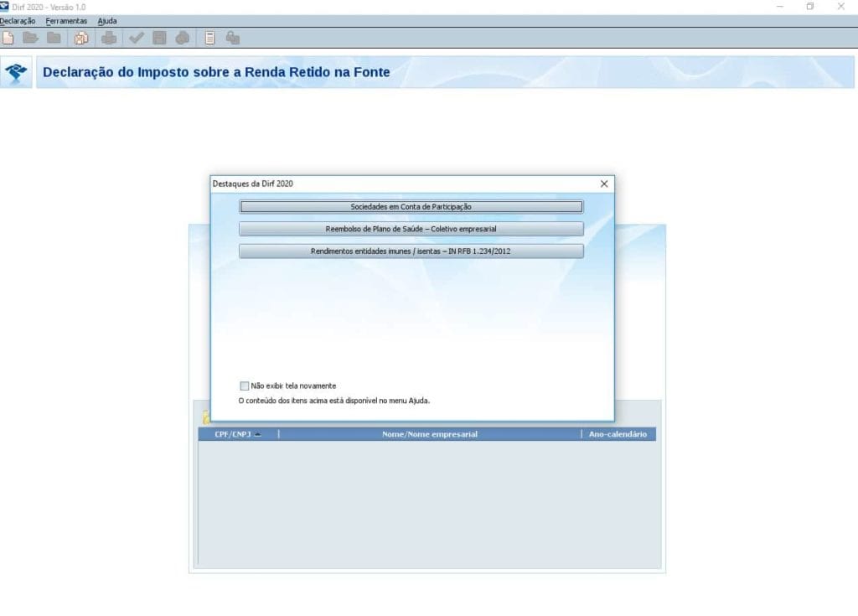
Task: Click 'Destaques da Dirf 2020' dialog title
Action: coord(253,184)
